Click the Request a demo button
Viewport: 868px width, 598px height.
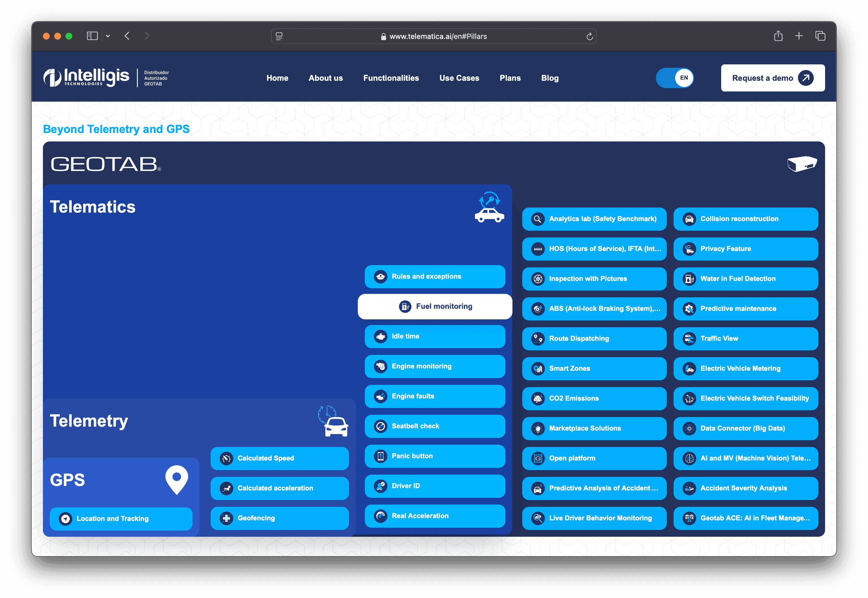(x=773, y=78)
